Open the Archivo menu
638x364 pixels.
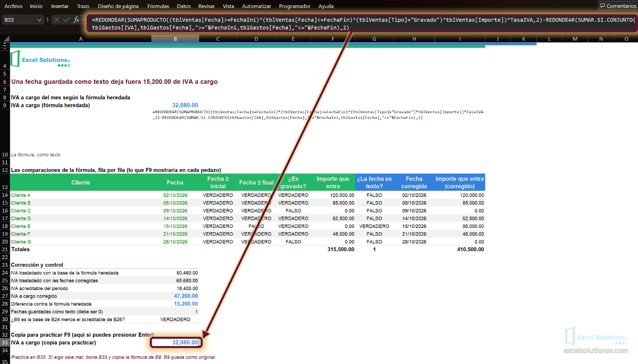click(13, 6)
